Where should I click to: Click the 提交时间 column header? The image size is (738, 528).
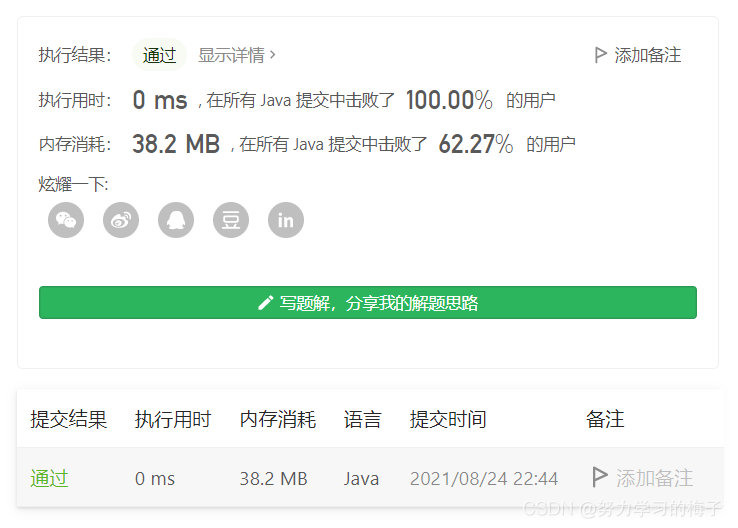448,419
